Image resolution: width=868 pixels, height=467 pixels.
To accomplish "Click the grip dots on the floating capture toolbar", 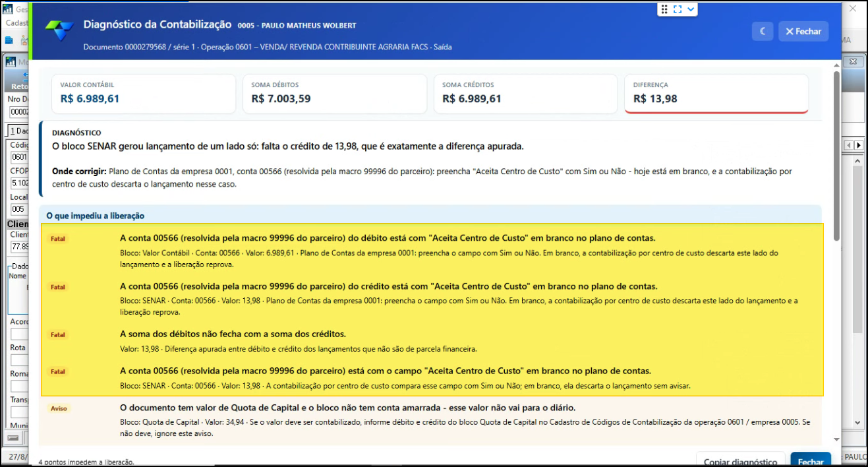I will tap(663, 9).
